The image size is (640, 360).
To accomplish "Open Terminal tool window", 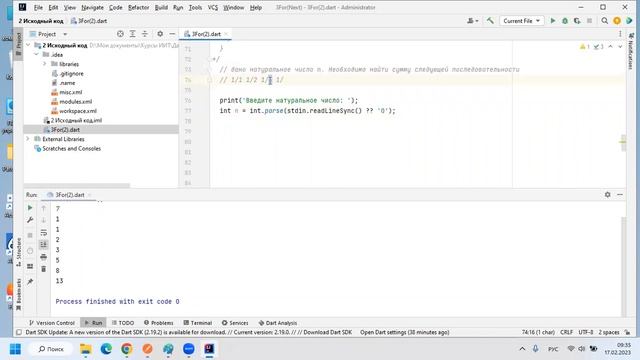I will click(x=198, y=323).
